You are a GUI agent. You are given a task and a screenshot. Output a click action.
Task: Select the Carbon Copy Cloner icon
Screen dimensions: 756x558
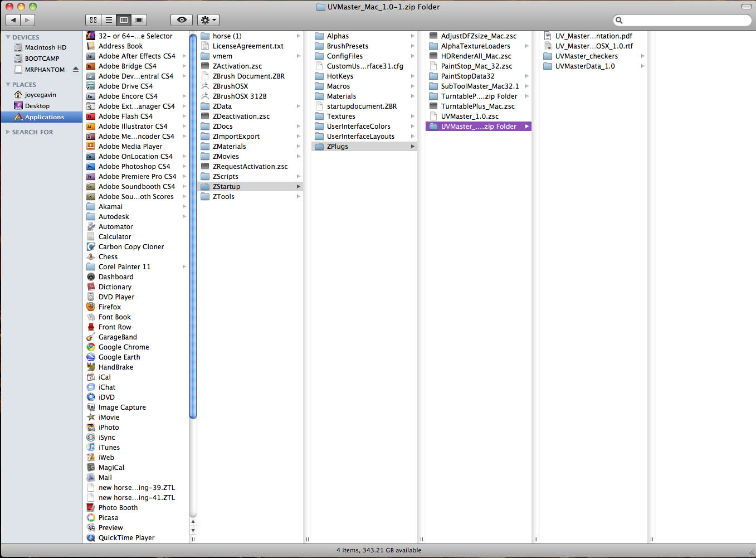pos(91,247)
